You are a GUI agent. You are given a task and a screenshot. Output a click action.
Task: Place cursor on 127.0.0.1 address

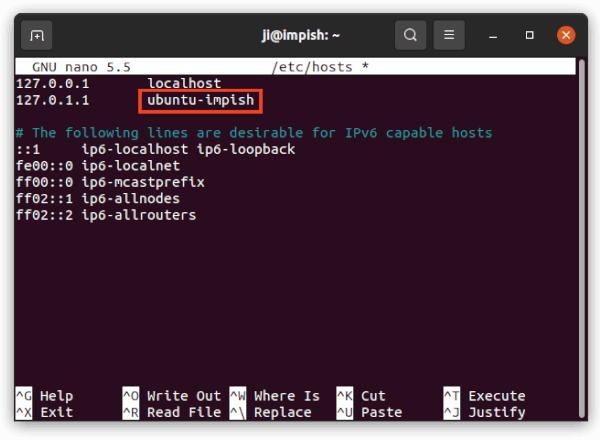52,83
